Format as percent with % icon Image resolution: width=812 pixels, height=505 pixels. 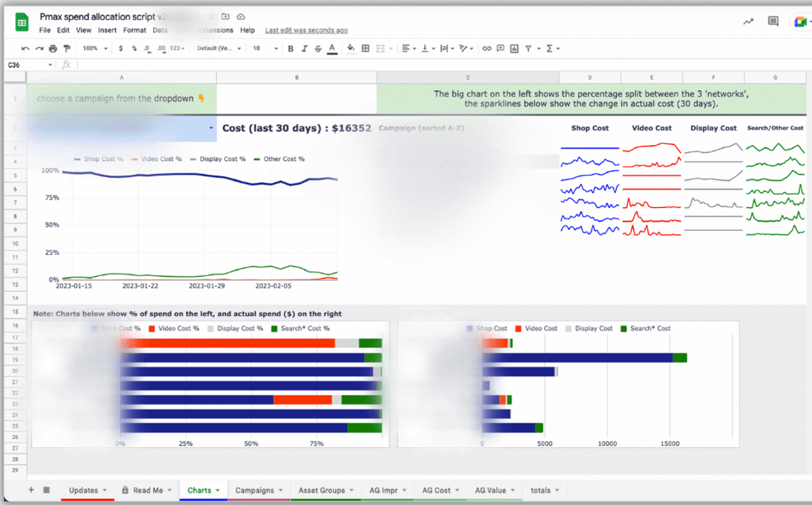(x=134, y=48)
